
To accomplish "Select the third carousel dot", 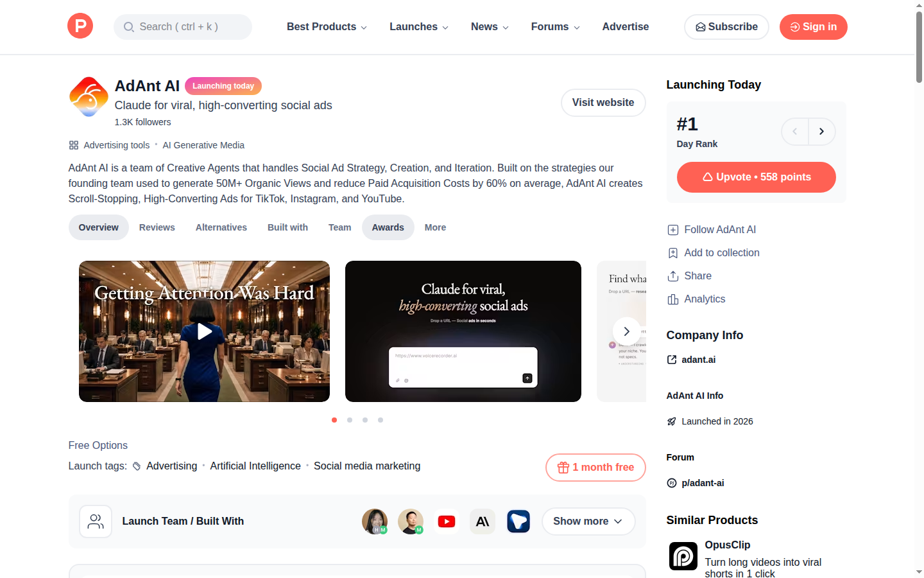I will point(365,420).
